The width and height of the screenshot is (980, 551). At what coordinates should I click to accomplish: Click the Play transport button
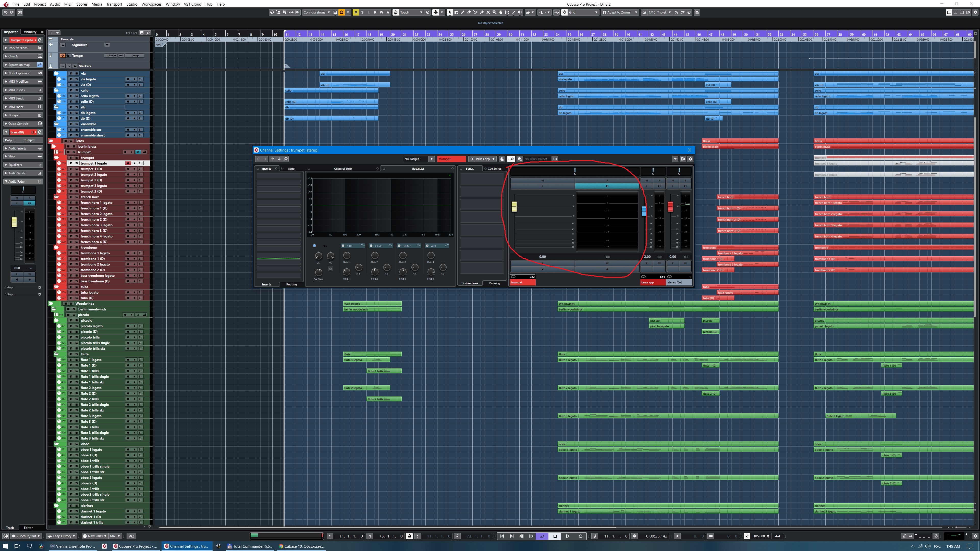pyautogui.click(x=568, y=536)
